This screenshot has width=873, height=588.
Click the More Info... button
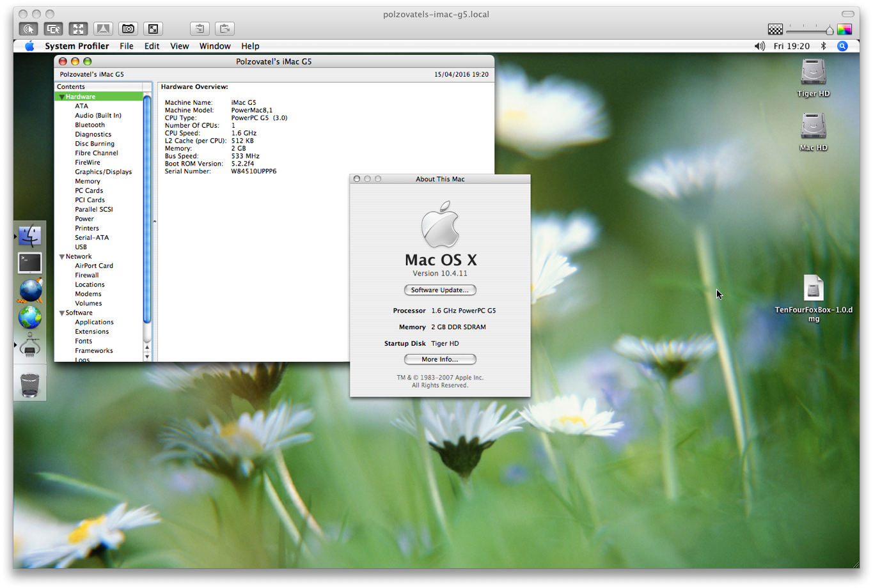440,359
